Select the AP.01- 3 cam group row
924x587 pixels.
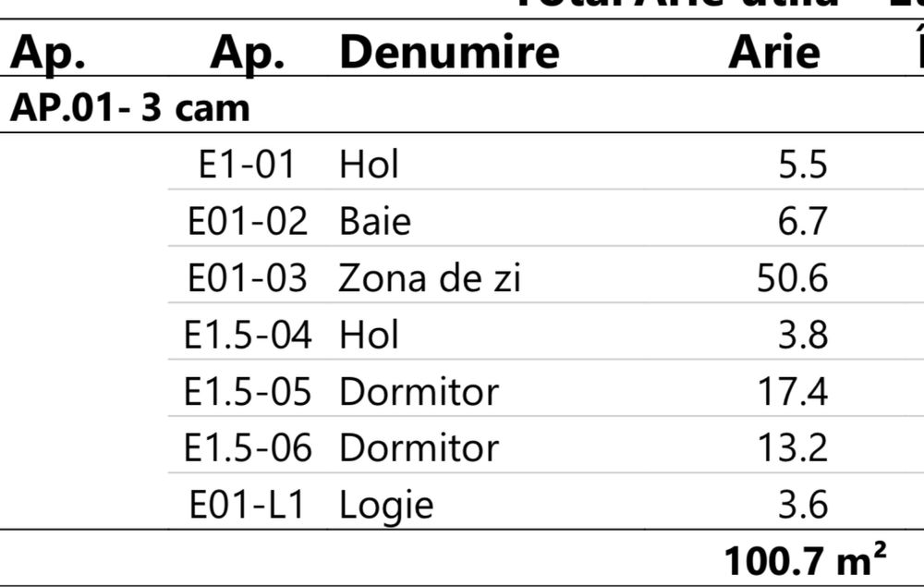(130, 109)
